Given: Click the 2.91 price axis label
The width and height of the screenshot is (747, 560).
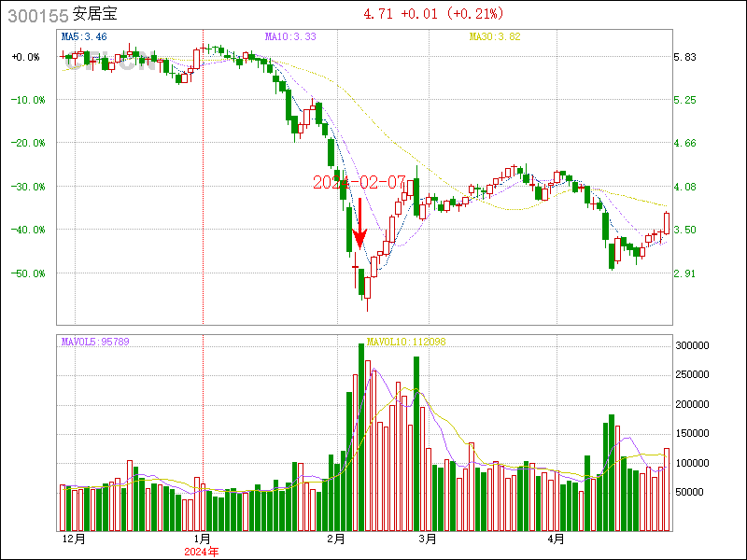Looking at the screenshot, I should 684,273.
